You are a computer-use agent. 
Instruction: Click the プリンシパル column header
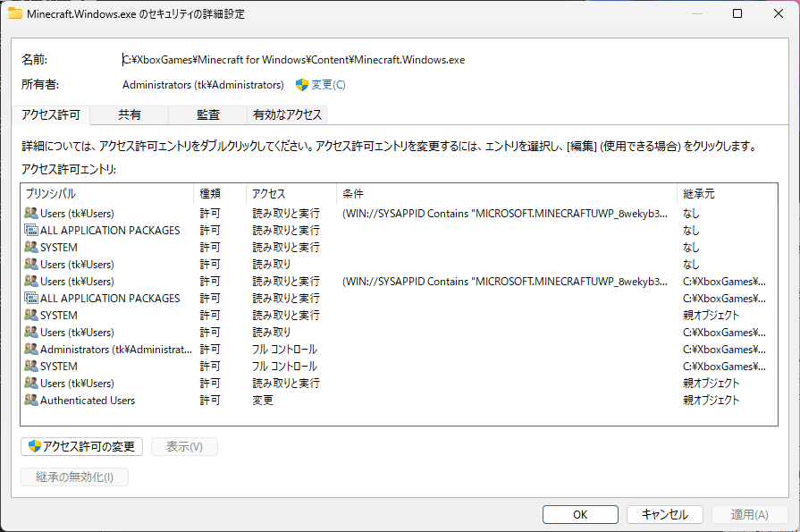[x=54, y=194]
